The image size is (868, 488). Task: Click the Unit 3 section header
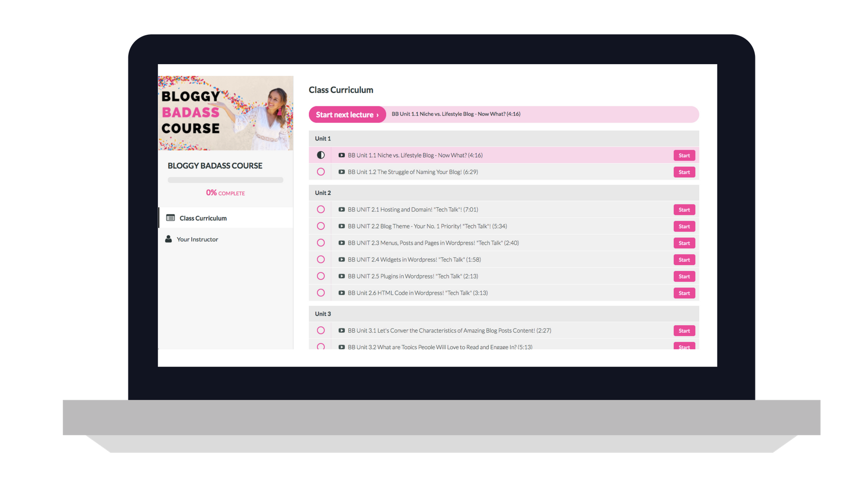504,314
